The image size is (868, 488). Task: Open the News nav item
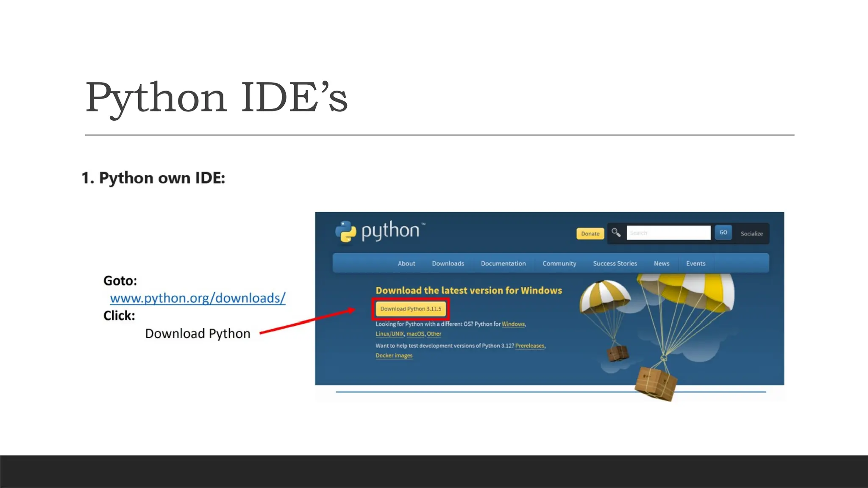click(662, 263)
